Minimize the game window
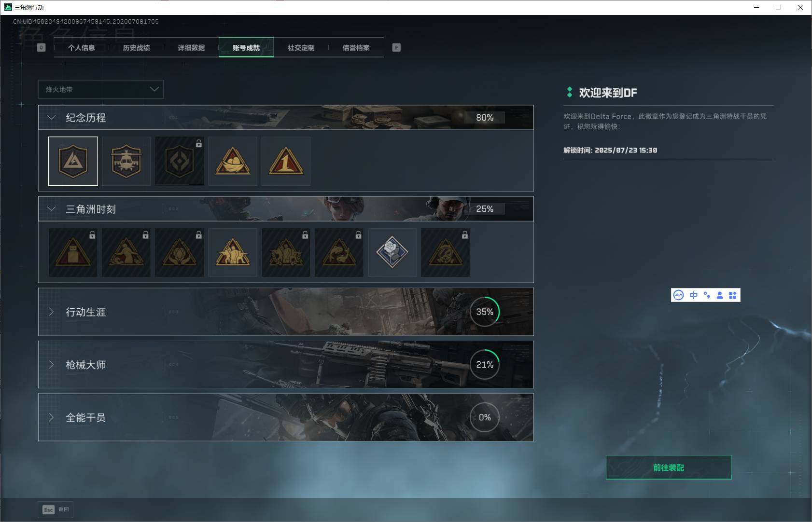Screen dimensions: 812x522 coord(756,7)
